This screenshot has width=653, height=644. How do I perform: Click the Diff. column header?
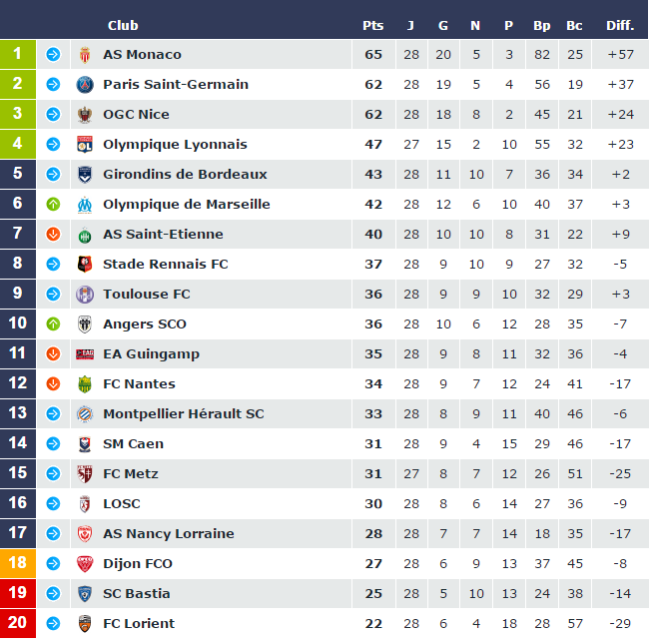(619, 25)
